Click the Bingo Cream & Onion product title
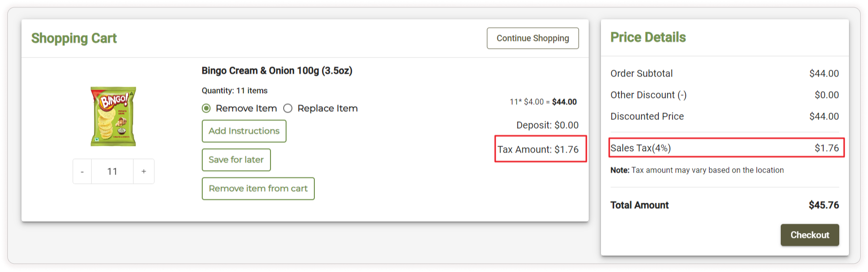This screenshot has width=868, height=272. click(277, 71)
